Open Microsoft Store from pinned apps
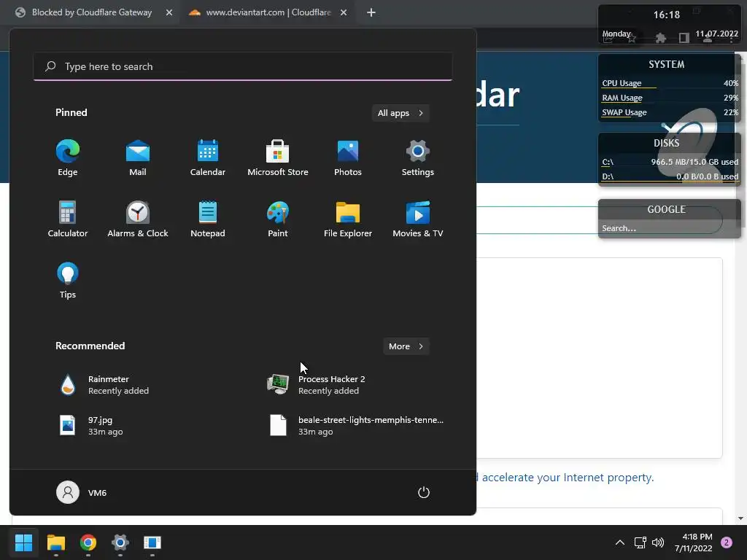 [278, 158]
